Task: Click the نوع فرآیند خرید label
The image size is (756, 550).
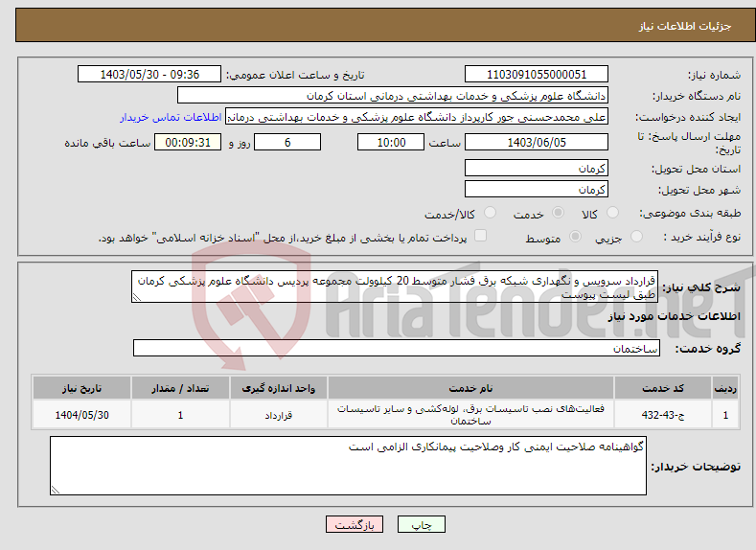Action: [702, 237]
